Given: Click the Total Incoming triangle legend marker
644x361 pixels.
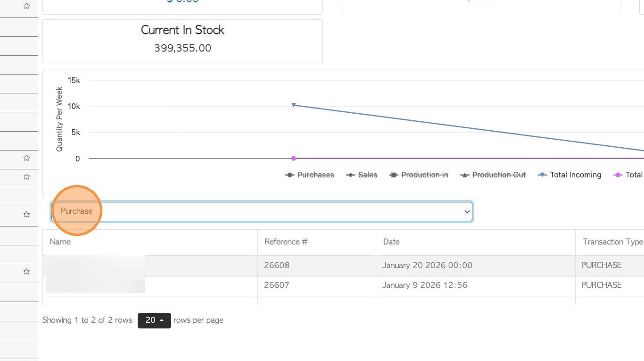Looking at the screenshot, I should [x=542, y=175].
